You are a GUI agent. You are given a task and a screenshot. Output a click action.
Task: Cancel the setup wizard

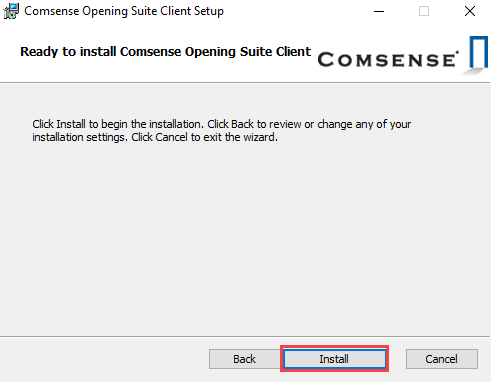441,359
